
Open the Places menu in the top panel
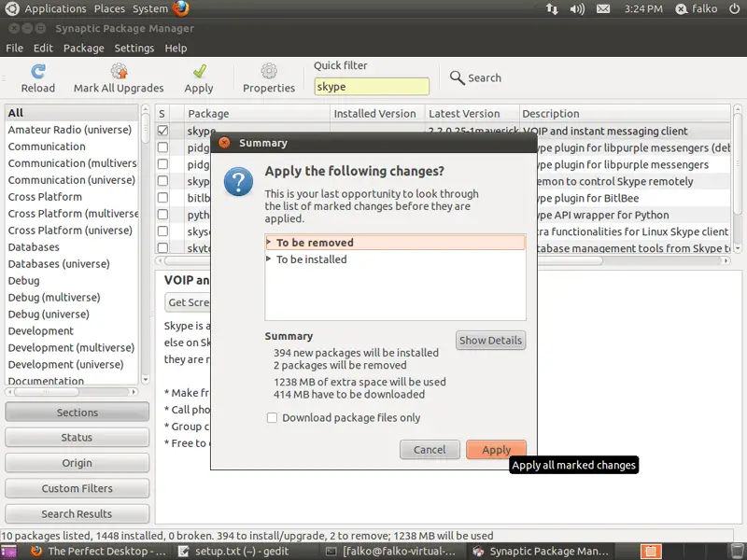pos(109,8)
